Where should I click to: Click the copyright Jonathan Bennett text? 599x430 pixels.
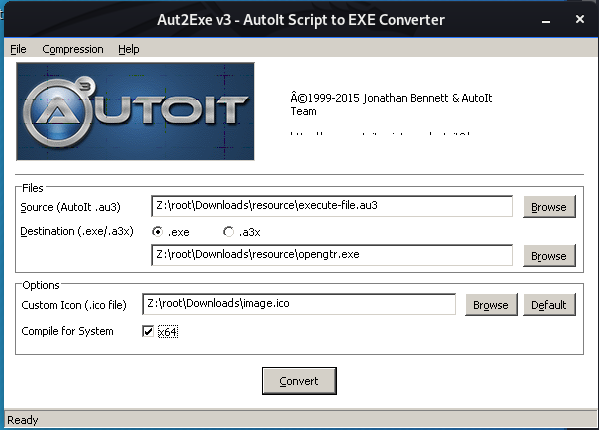coord(391,105)
